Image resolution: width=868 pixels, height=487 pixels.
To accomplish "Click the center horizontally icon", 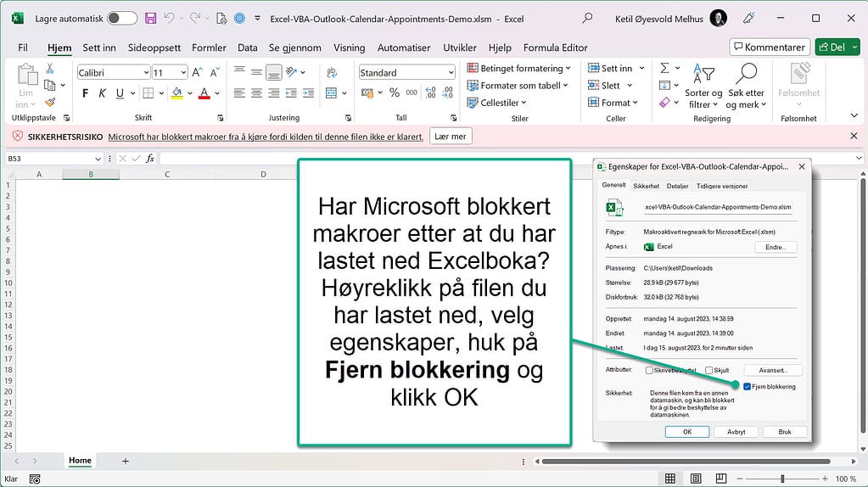I will (256, 93).
